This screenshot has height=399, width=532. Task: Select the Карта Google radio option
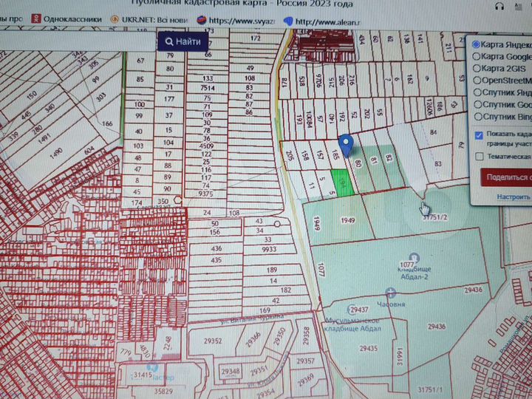point(477,56)
